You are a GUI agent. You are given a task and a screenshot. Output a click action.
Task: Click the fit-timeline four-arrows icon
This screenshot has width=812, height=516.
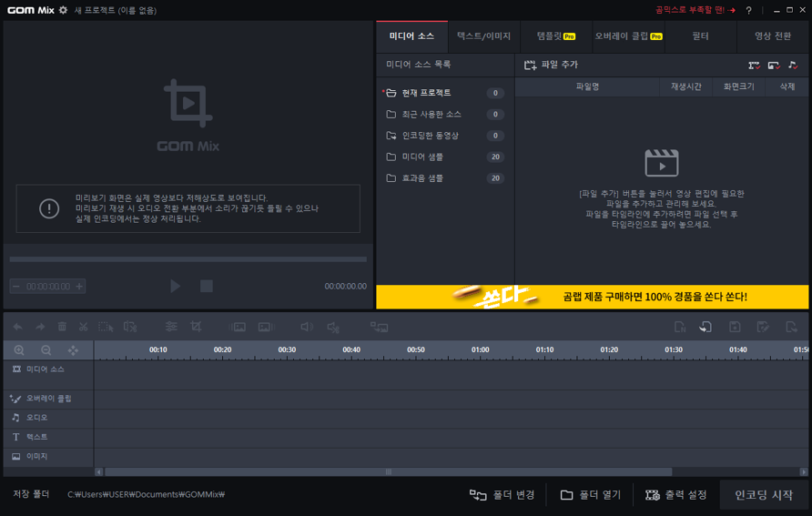click(x=73, y=350)
